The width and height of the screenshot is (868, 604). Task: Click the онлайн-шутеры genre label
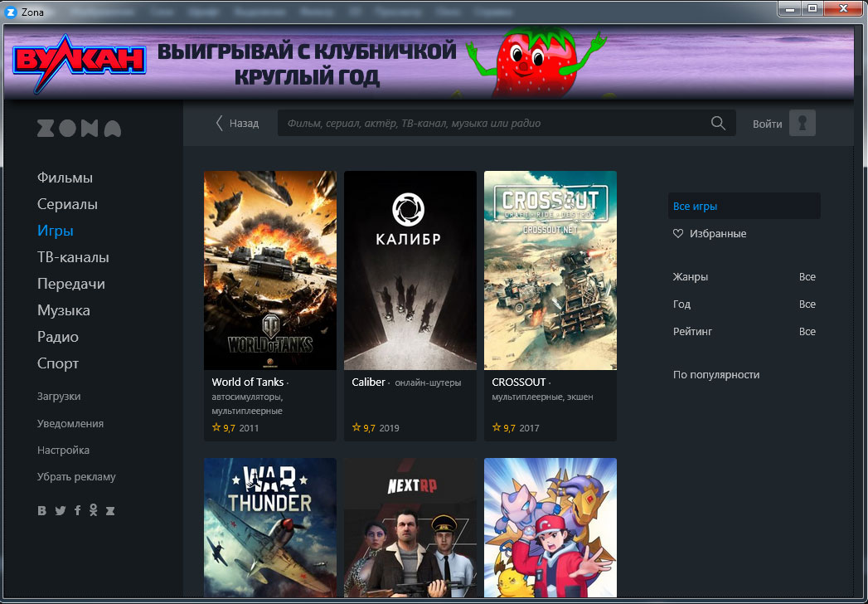(428, 382)
